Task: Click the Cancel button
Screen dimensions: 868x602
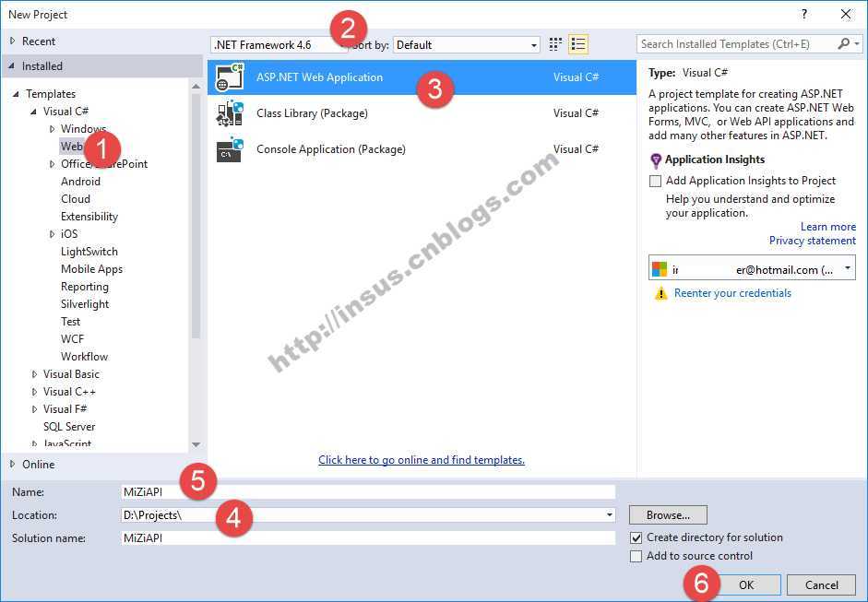Action: pos(822,584)
